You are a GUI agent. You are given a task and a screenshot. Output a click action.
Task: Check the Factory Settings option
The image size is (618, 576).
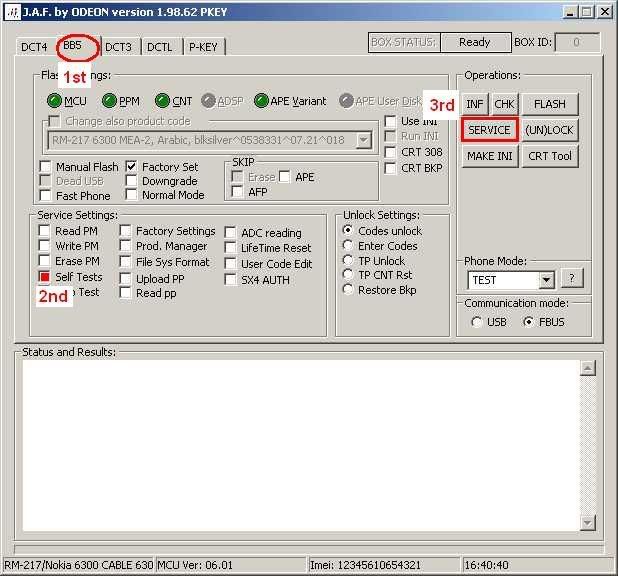click(x=125, y=231)
